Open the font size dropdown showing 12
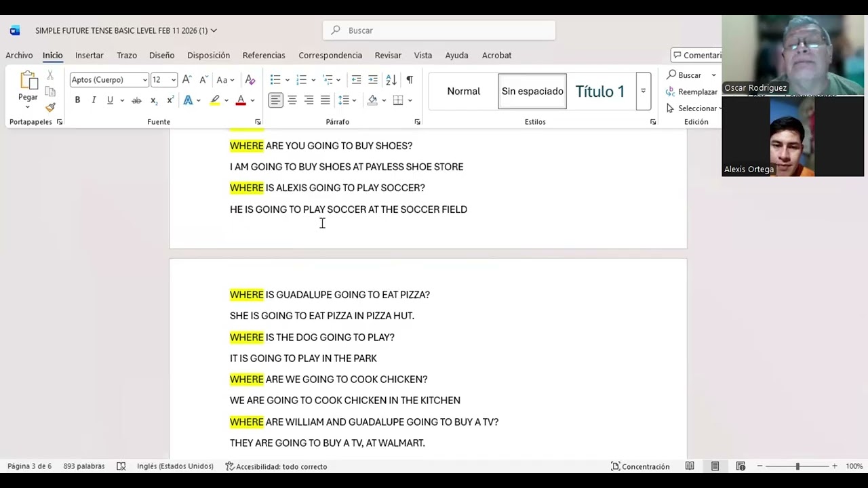The height and width of the screenshot is (488, 868). [x=174, y=80]
